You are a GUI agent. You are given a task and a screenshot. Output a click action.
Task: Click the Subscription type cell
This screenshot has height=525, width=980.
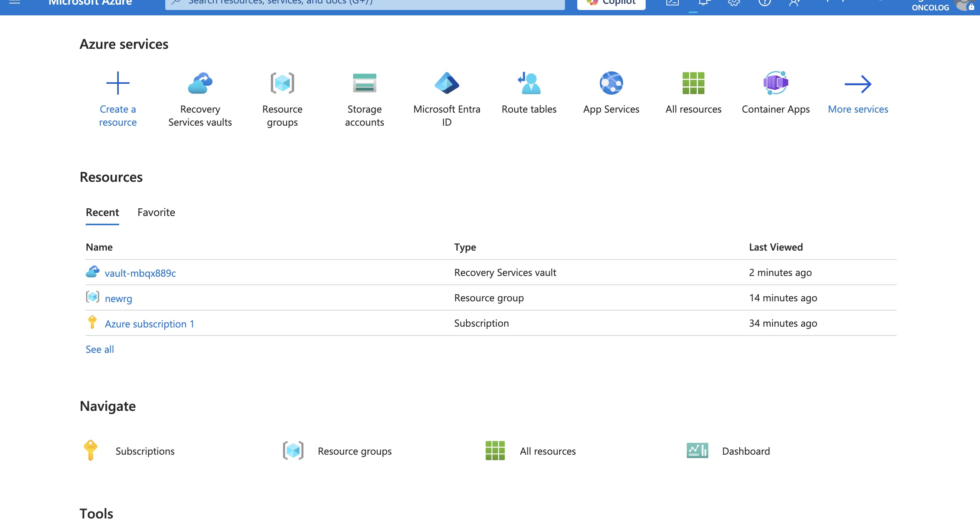pyautogui.click(x=481, y=323)
